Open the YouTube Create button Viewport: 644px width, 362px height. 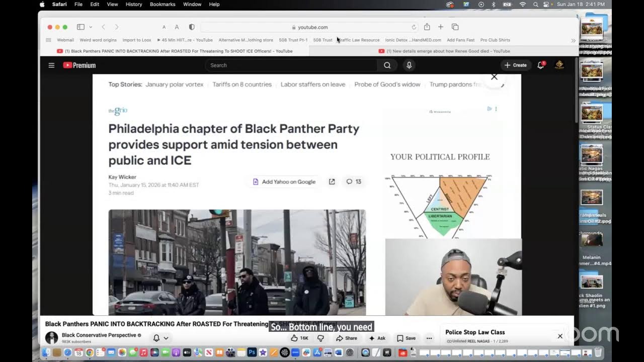click(516, 65)
